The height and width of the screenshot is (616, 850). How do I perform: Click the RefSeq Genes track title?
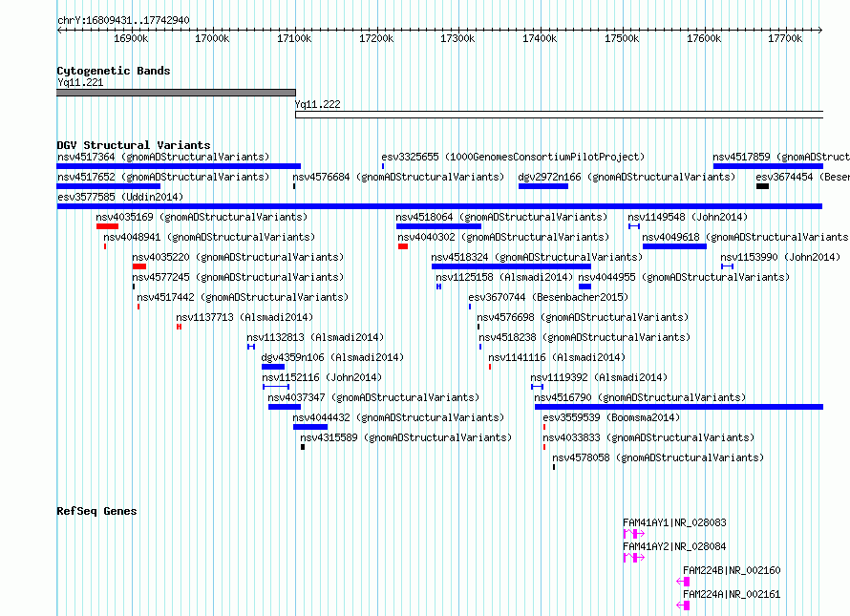click(96, 511)
